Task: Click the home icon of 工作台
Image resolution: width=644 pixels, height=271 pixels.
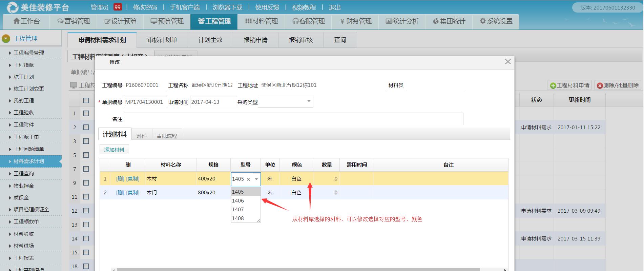Action: (17, 21)
